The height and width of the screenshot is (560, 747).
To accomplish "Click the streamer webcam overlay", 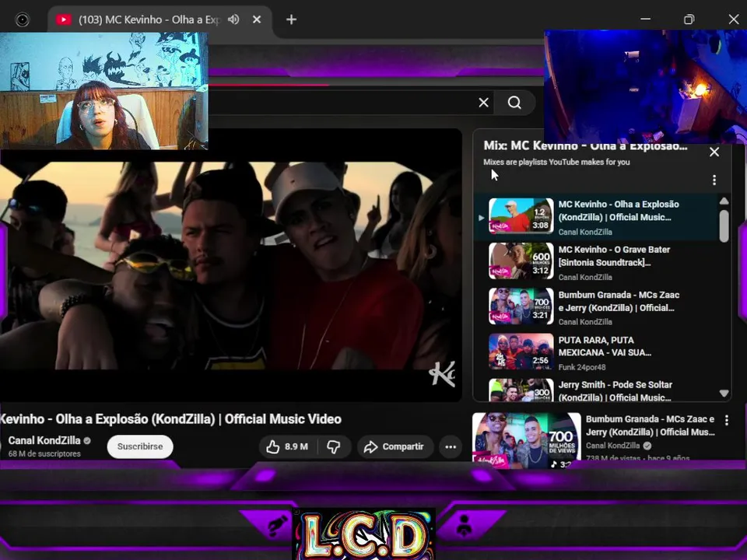I will point(103,91).
